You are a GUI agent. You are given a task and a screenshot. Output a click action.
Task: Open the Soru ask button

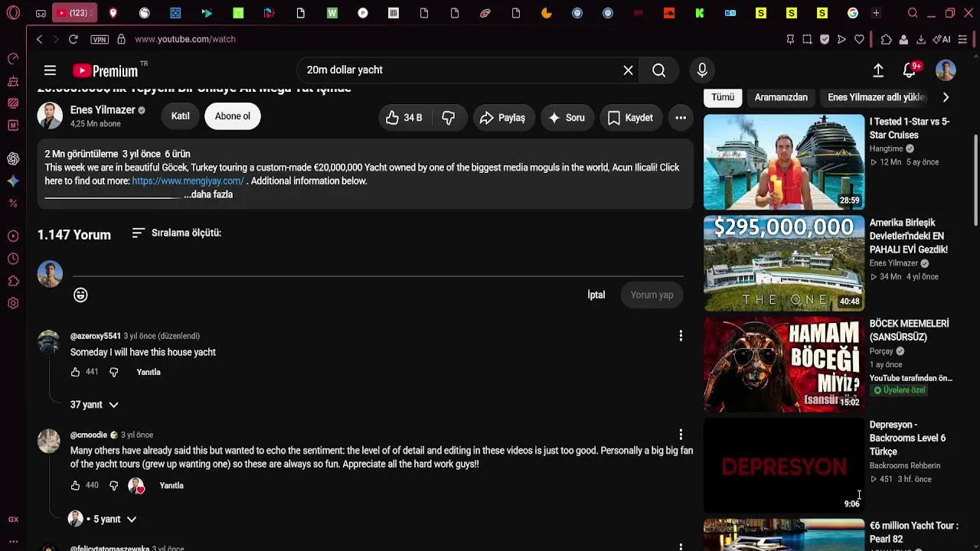(567, 117)
